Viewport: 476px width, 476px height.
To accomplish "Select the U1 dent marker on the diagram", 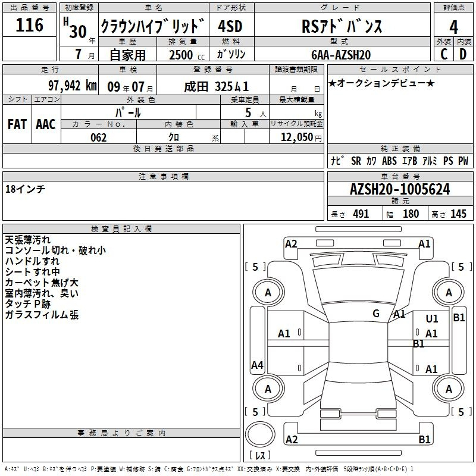I will pos(432,319).
